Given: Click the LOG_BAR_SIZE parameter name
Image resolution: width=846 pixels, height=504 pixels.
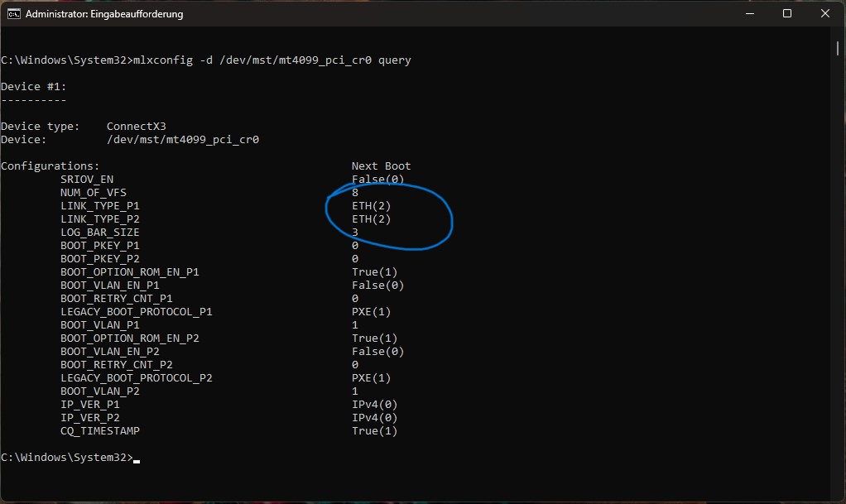Looking at the screenshot, I should pyautogui.click(x=100, y=232).
